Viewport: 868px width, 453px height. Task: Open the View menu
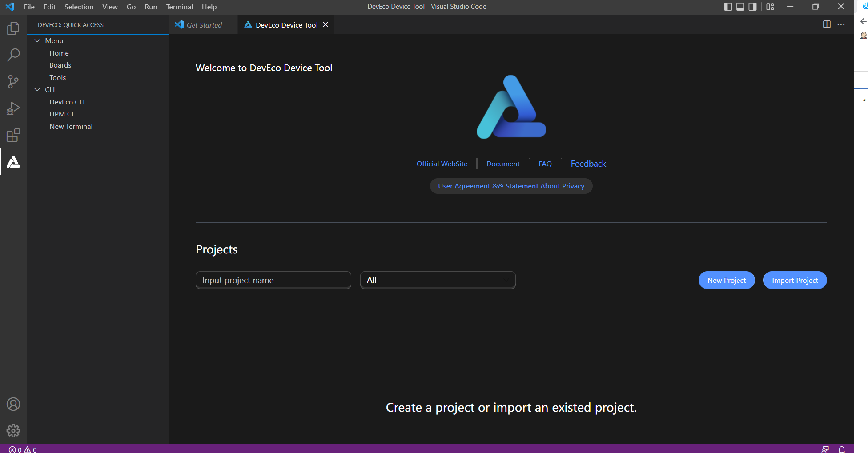[x=110, y=7]
